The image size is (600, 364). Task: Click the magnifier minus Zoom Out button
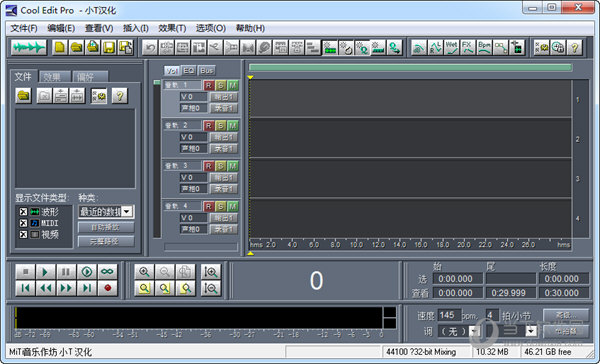tap(165, 272)
